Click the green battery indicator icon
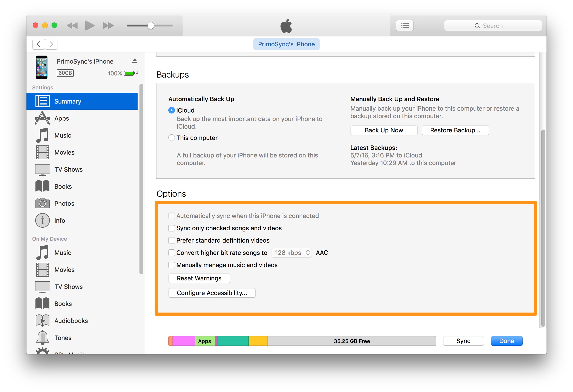 click(129, 73)
